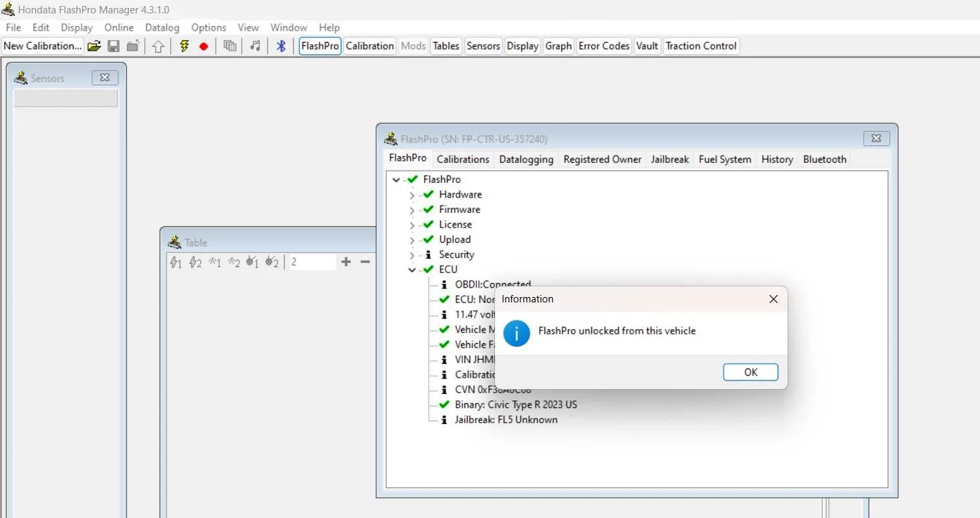980x518 pixels.
Task: Select the Firmware tree item label
Action: (460, 210)
